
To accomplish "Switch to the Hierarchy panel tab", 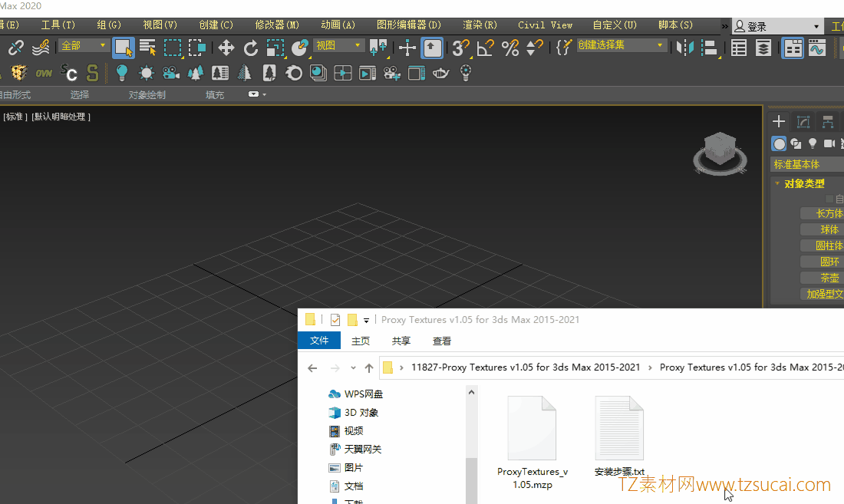I will coord(828,121).
